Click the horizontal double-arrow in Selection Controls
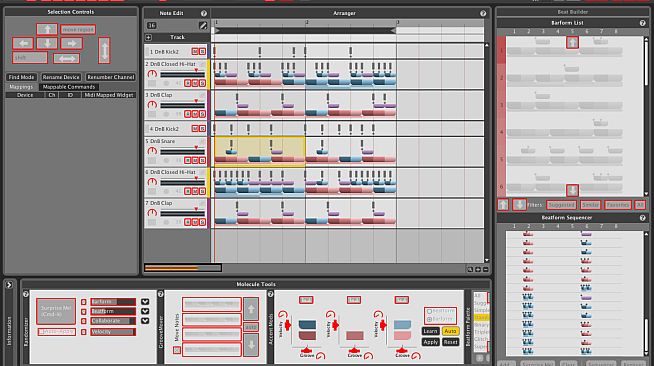The height and width of the screenshot is (366, 654). pyautogui.click(x=66, y=58)
